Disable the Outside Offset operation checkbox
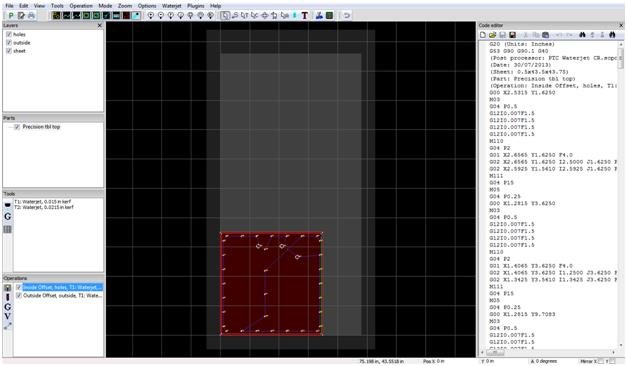The width and height of the screenshot is (627, 366). [18, 296]
